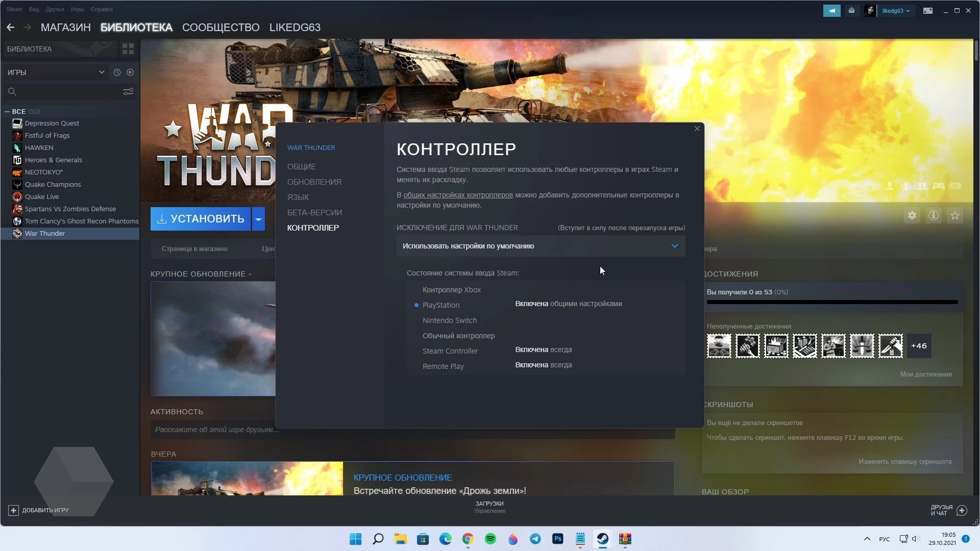Show recent games clock filter
This screenshot has height=551, width=980.
point(117,72)
